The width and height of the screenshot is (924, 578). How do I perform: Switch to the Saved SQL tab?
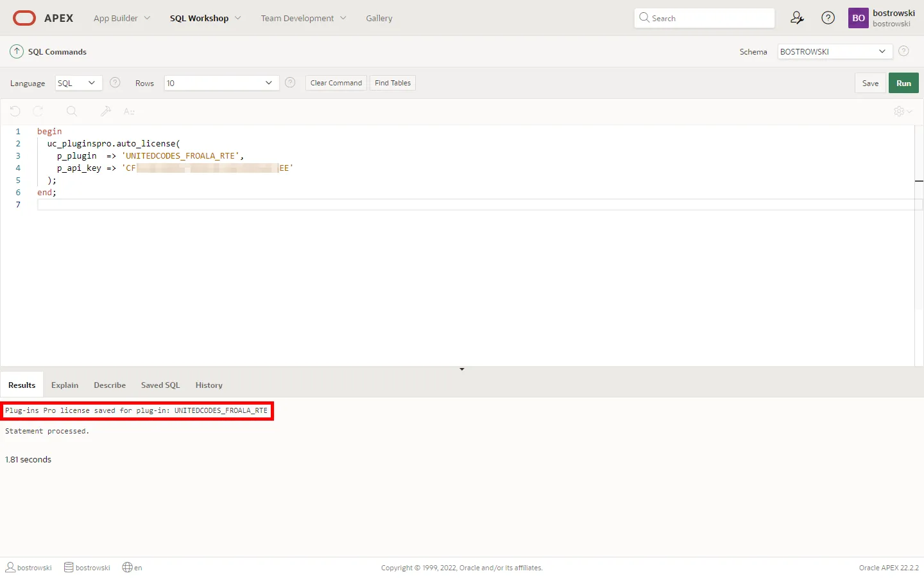(160, 385)
